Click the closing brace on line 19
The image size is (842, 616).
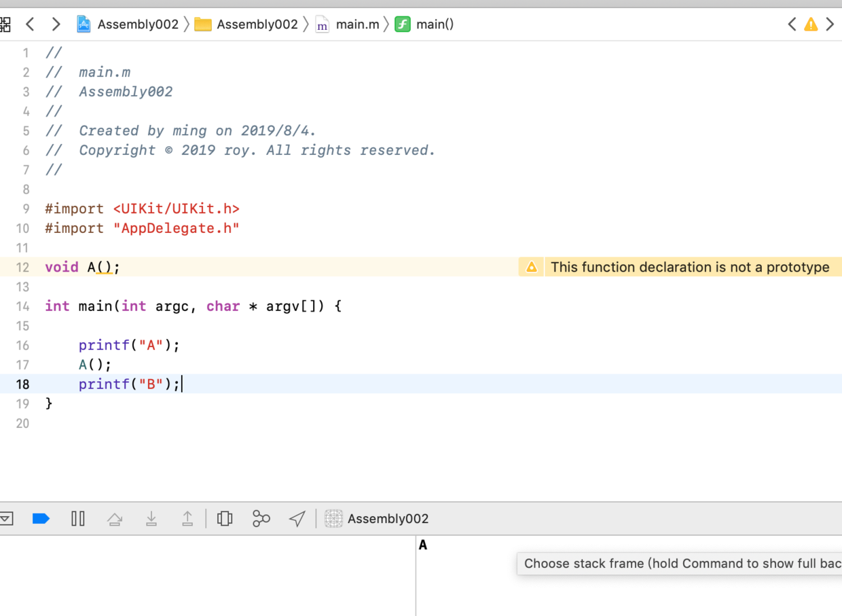[49, 403]
